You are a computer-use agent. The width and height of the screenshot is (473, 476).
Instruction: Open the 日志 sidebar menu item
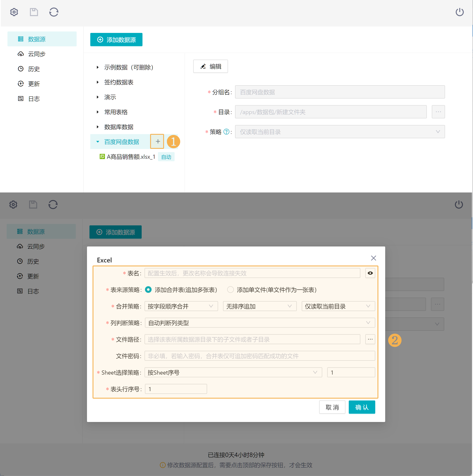[x=34, y=99]
